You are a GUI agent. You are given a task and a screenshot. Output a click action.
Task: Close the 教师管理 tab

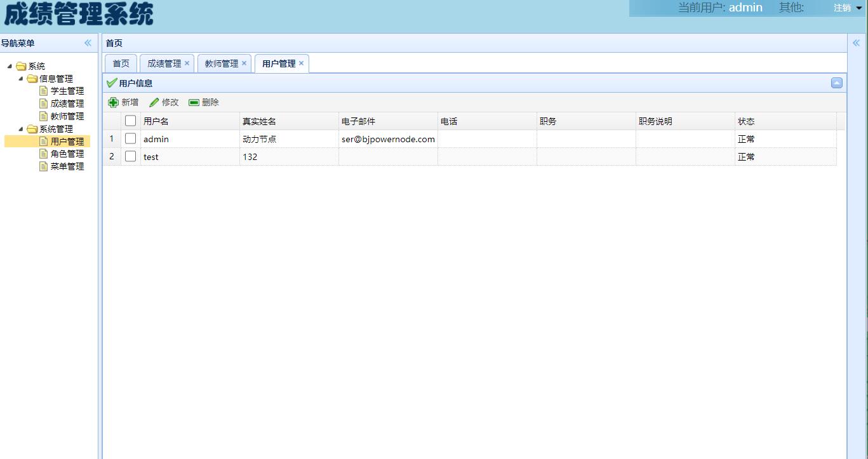[244, 63]
